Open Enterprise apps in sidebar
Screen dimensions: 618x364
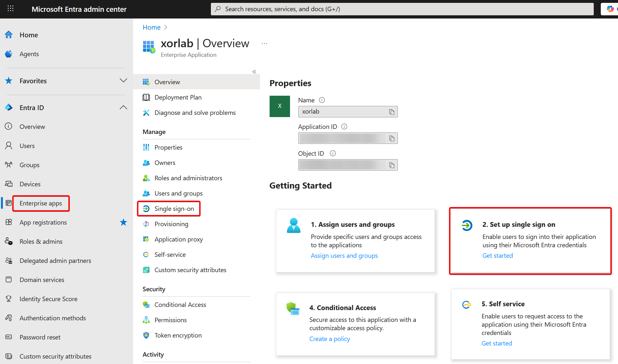tap(41, 203)
